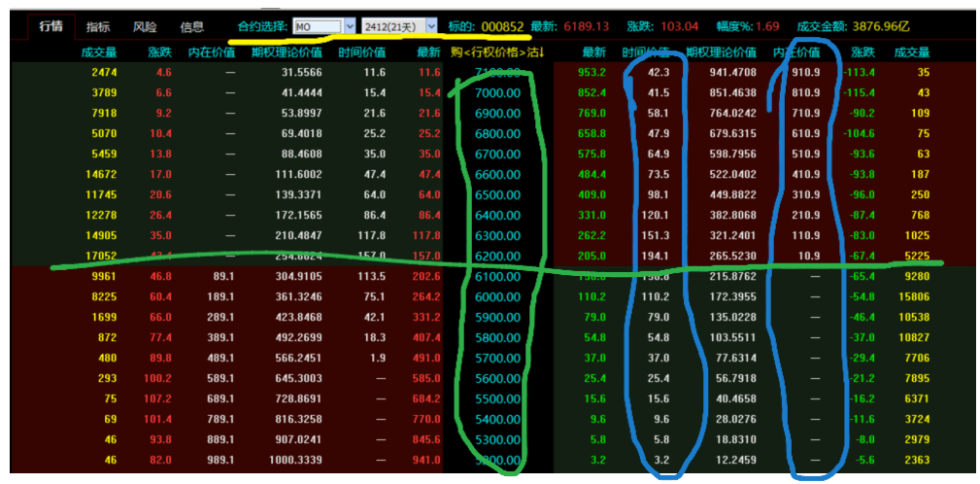This screenshot has width=980, height=484.
Task: Open the 2412(21天) expiry dropdown
Action: click(392, 27)
